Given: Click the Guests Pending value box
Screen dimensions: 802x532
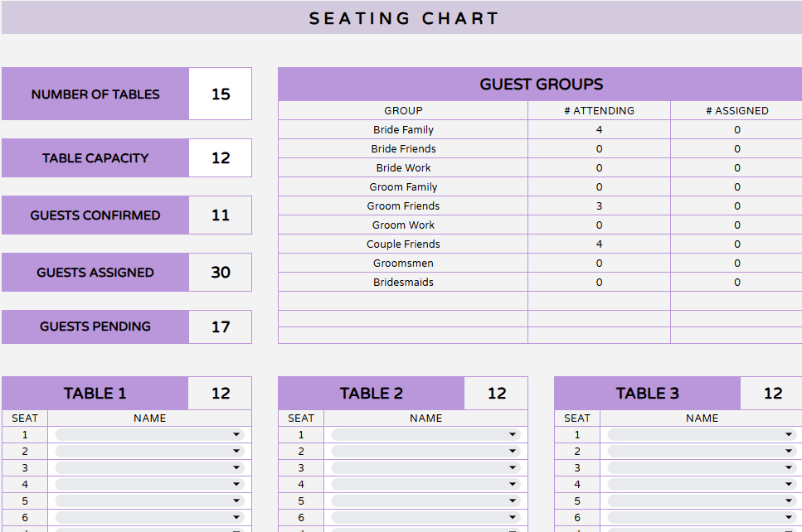Looking at the screenshot, I should [220, 326].
